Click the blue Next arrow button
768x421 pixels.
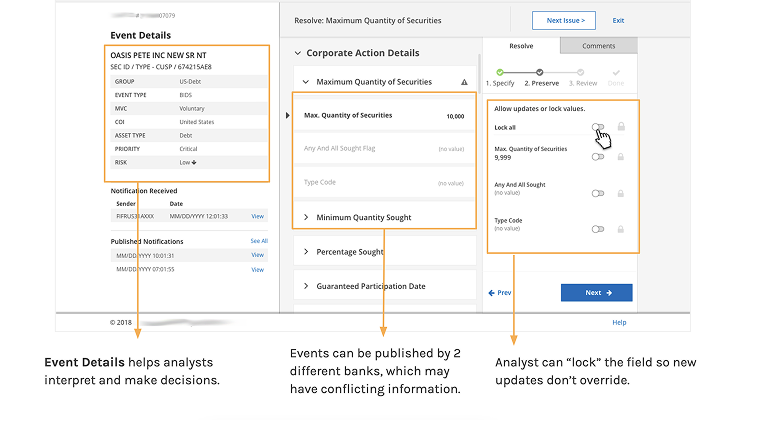click(x=597, y=293)
